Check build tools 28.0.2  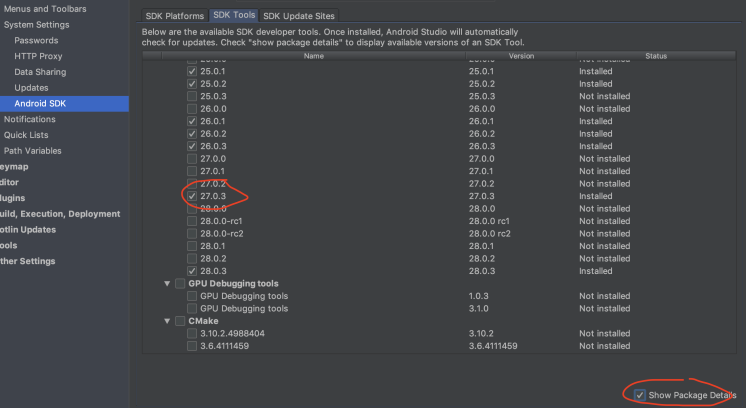point(192,259)
